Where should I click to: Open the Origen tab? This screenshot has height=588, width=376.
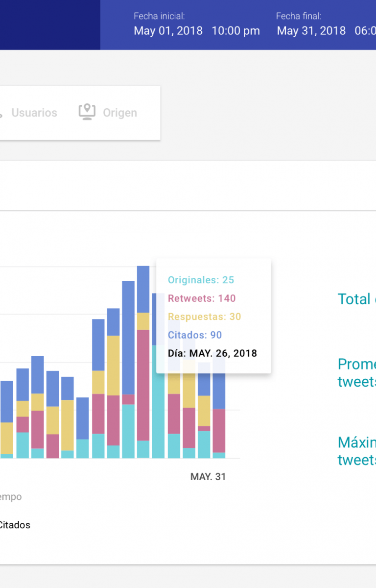[119, 113]
